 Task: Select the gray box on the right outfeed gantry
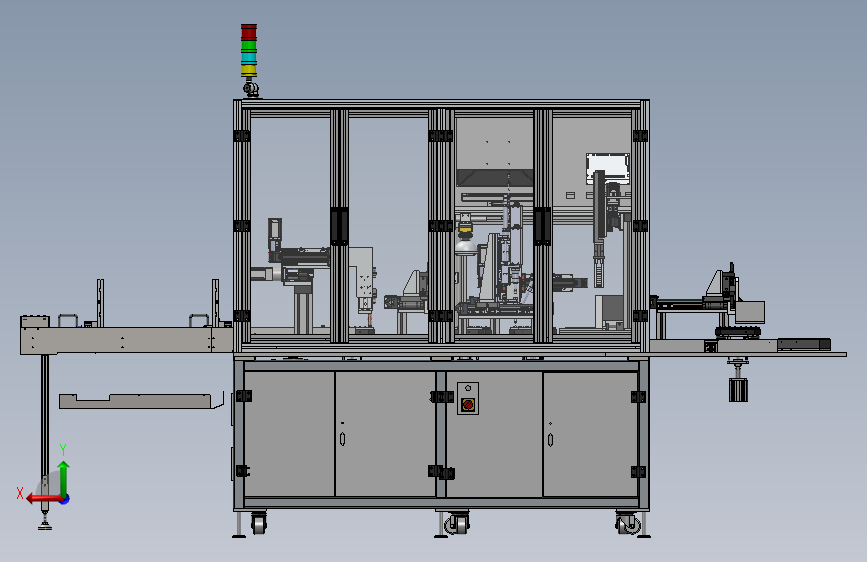(x=750, y=312)
